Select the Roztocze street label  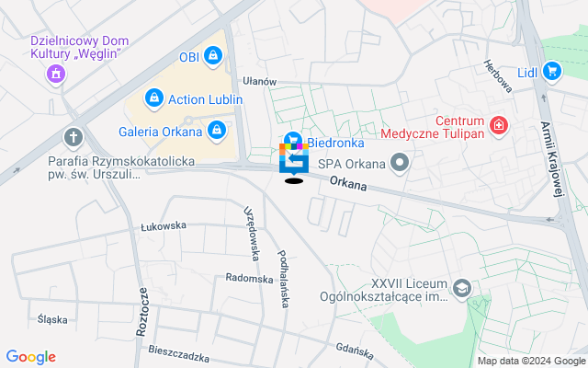pyautogui.click(x=142, y=312)
